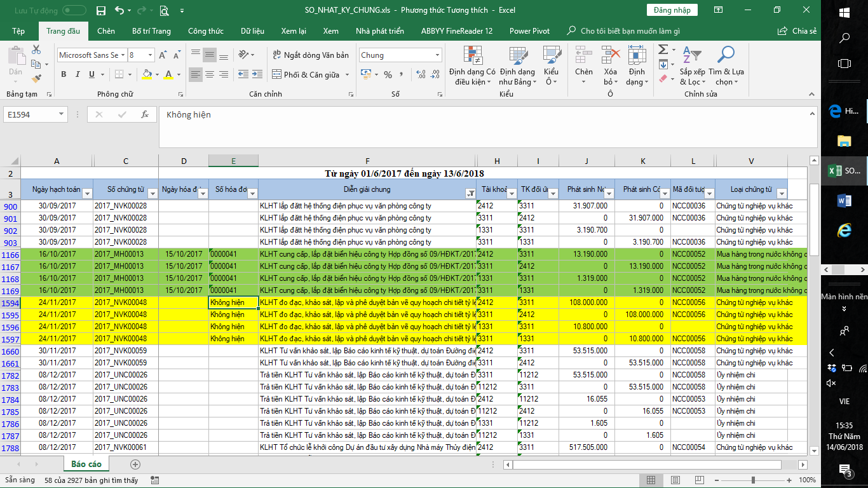
Task: Switch to the Dữ liệu tab
Action: click(252, 30)
